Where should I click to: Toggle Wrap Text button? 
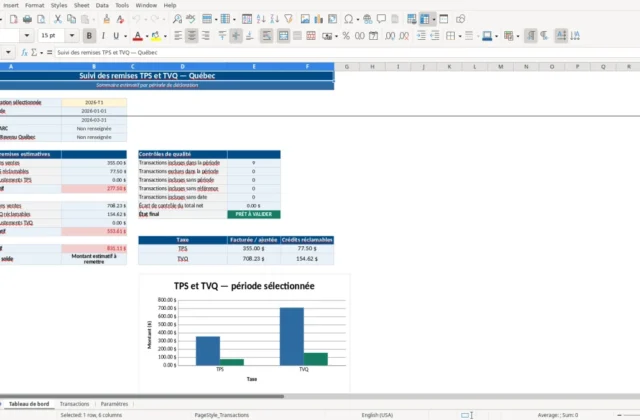pos(266,36)
